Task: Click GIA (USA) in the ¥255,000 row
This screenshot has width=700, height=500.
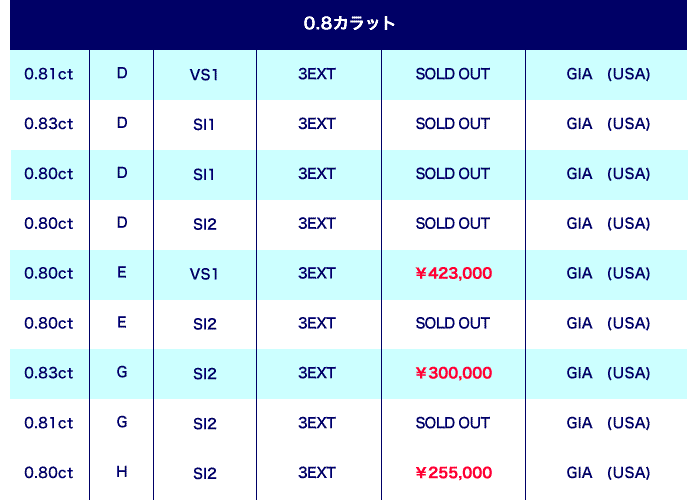Action: tap(608, 473)
